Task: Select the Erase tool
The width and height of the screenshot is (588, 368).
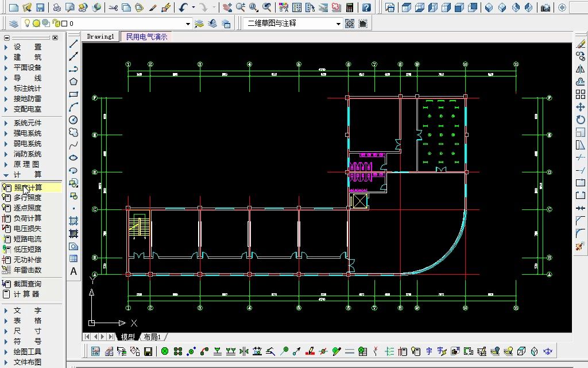Action: tap(581, 44)
